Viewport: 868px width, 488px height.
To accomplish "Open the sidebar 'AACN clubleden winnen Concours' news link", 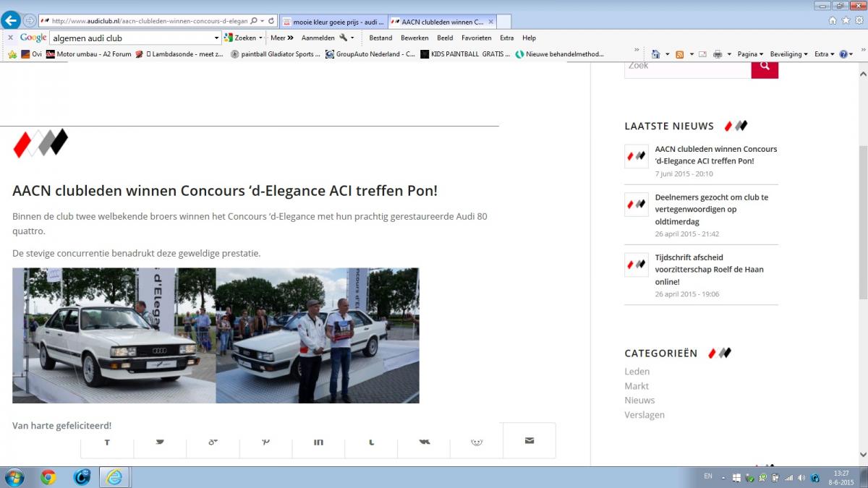I will point(716,155).
